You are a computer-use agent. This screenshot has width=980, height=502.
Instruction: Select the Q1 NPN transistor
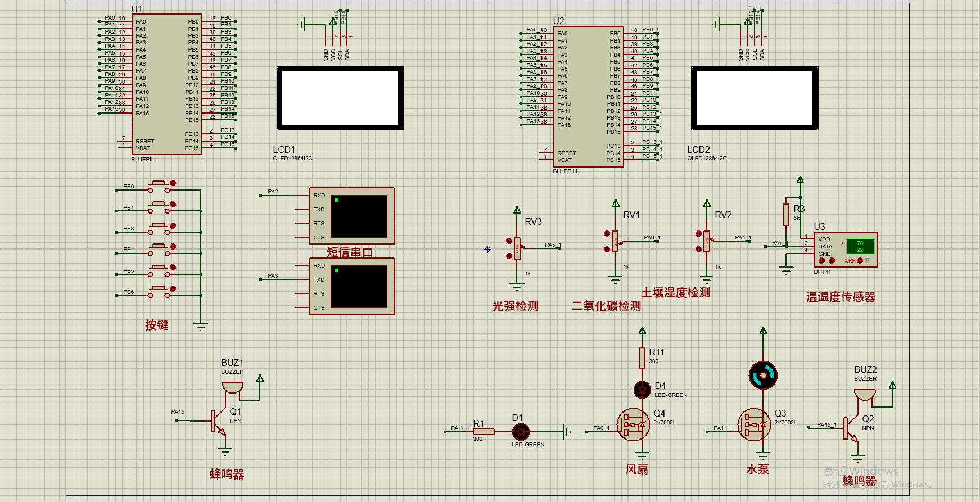pos(218,422)
